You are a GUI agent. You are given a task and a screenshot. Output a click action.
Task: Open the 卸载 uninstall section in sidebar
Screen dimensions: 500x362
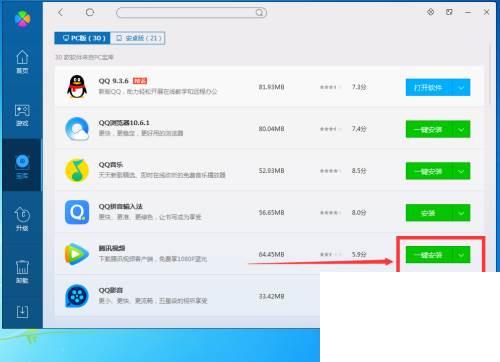click(x=22, y=272)
